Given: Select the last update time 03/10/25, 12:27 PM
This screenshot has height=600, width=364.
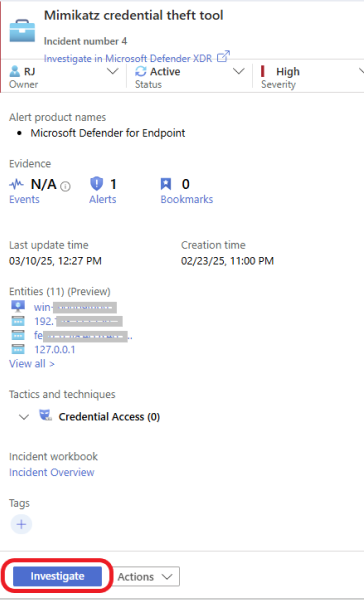Looking at the screenshot, I should point(55,261).
